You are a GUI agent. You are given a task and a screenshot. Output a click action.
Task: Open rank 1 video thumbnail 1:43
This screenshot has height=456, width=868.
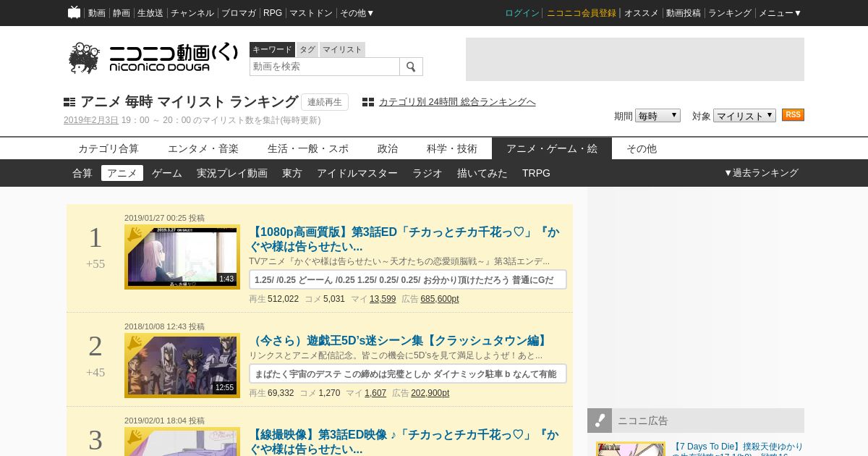pos(182,257)
